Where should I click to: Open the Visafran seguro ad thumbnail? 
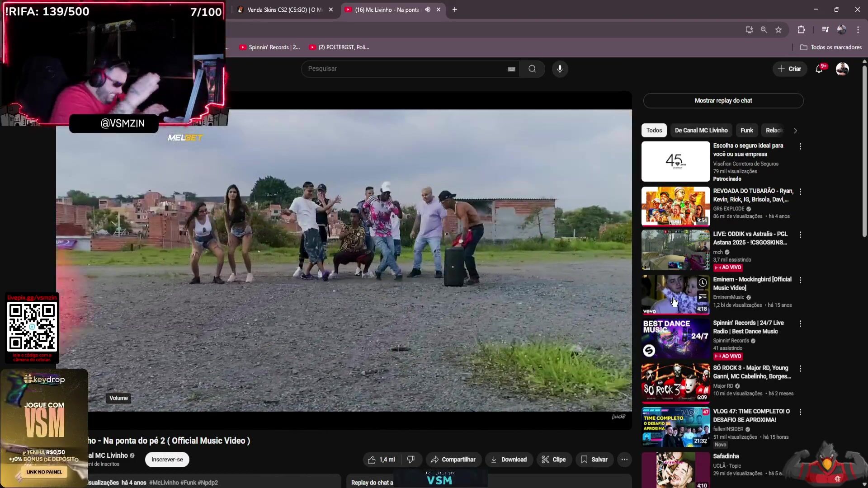[x=675, y=161]
